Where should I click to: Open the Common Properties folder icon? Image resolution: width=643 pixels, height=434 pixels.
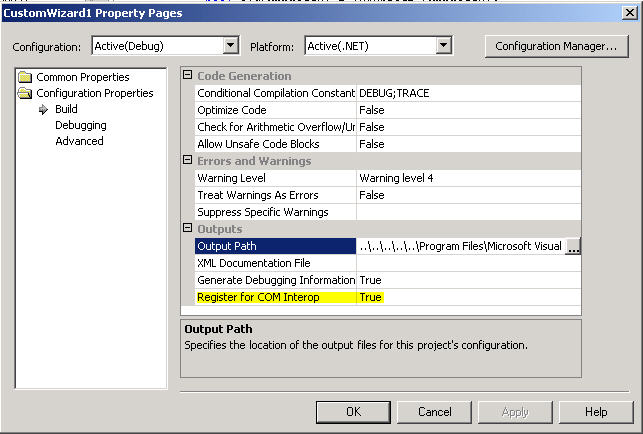25,77
